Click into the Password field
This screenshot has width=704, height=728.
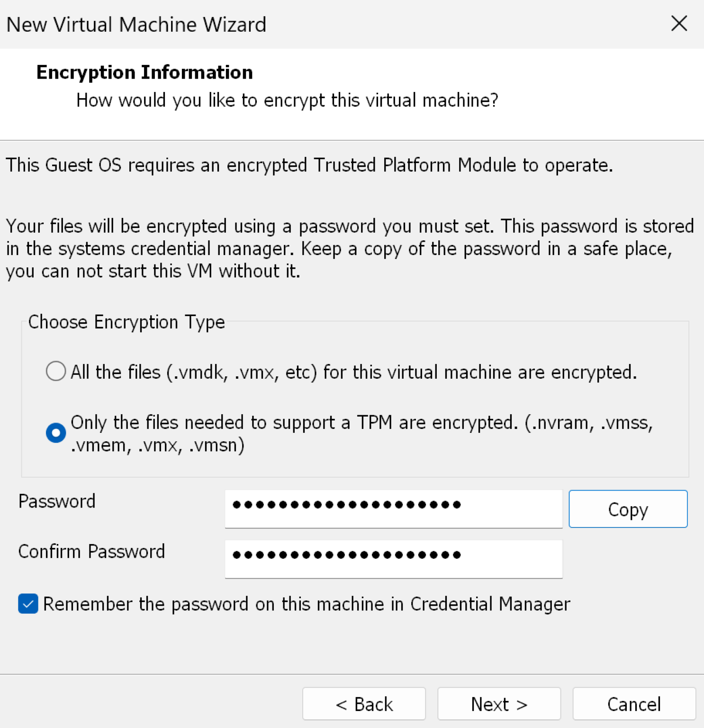point(393,509)
